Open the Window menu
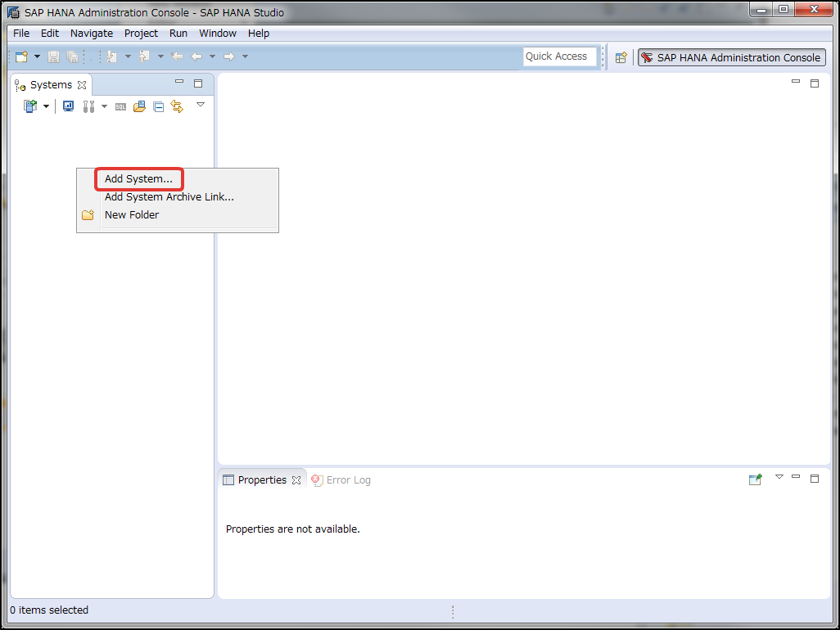 (218, 34)
